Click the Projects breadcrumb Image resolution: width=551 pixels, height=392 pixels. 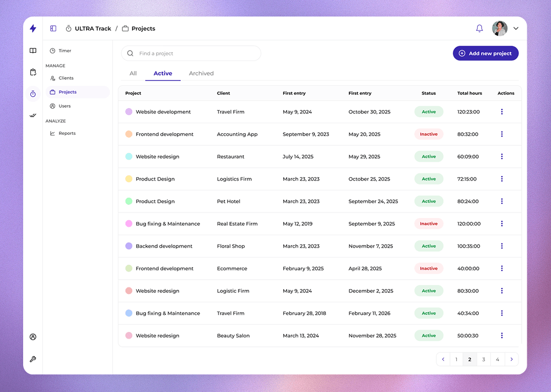pos(138,29)
